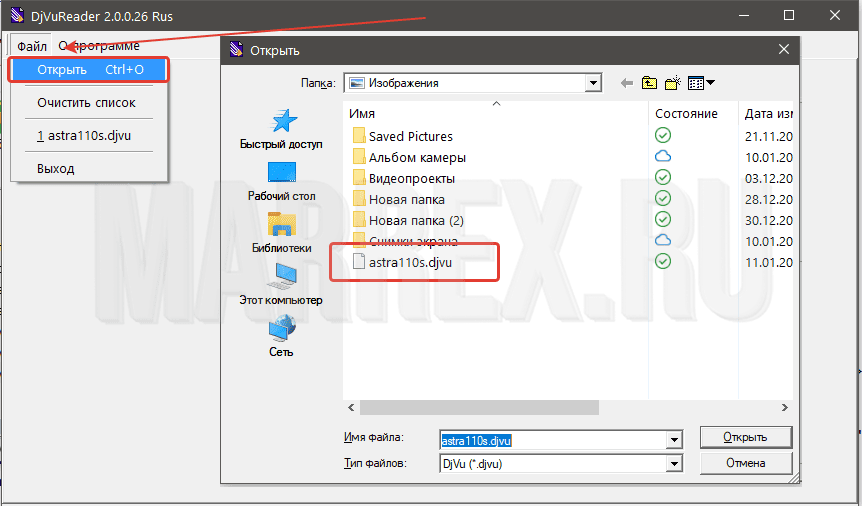Screen dimensions: 862x506
Task: Click the scroll left arrow in the file list
Action: point(351,408)
